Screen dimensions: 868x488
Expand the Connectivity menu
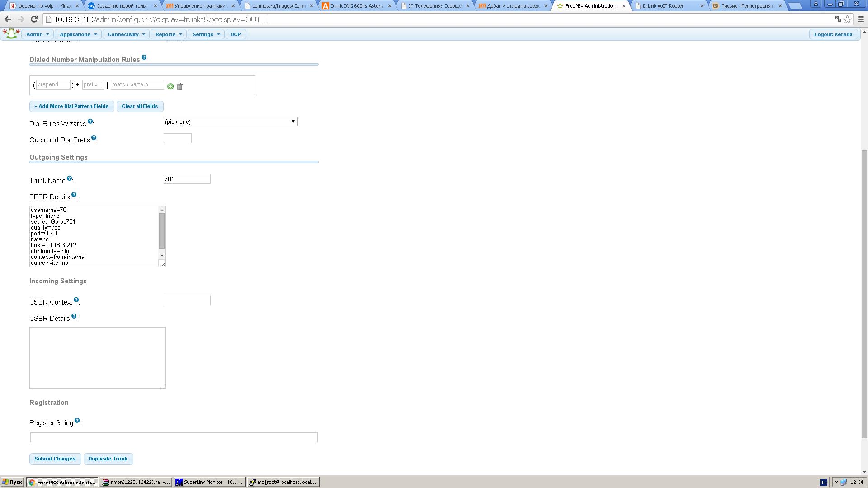[126, 34]
